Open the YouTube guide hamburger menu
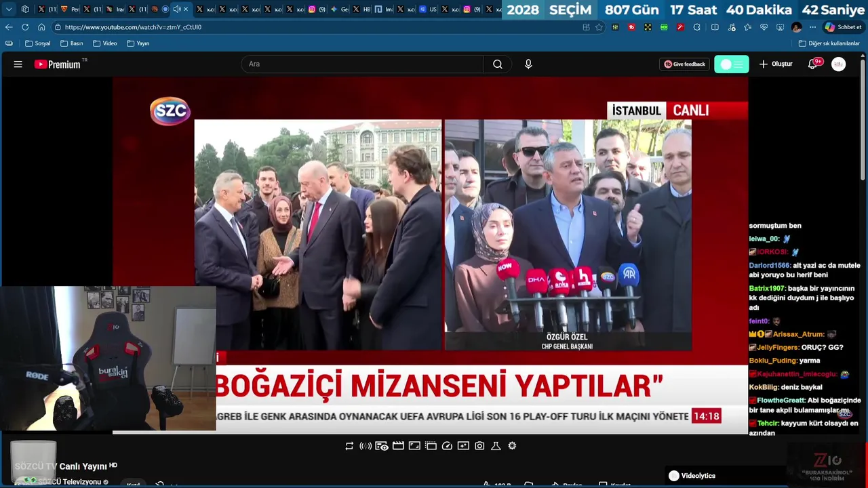This screenshot has height=488, width=868. 18,64
